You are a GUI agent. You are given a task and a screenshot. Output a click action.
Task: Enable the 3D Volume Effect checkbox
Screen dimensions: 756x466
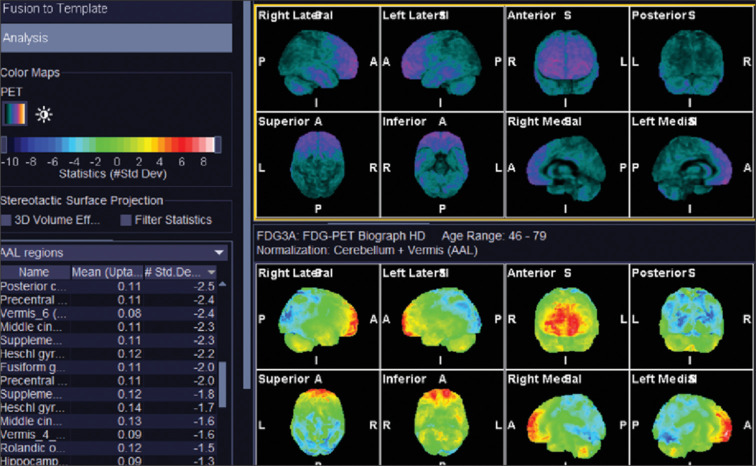click(8, 220)
